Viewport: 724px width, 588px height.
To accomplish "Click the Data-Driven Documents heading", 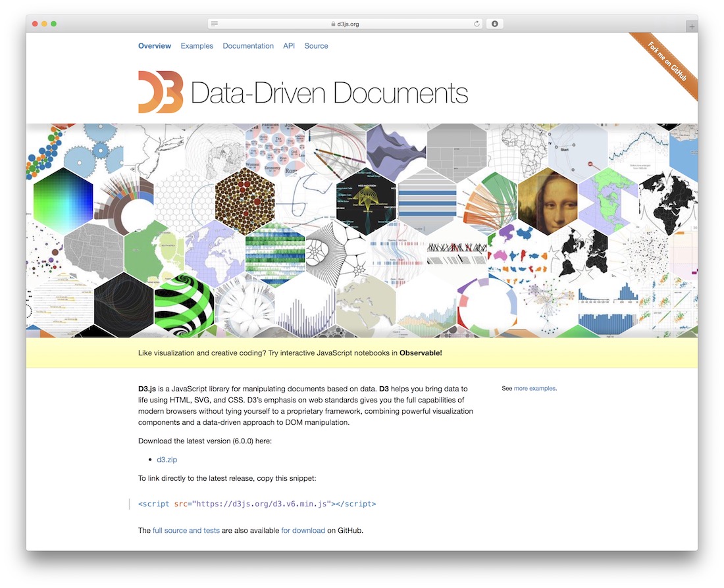I will tap(329, 93).
